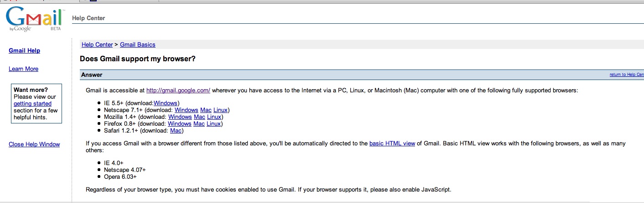
Task: Download Safari 1.2.1+ for Mac
Action: click(x=176, y=131)
